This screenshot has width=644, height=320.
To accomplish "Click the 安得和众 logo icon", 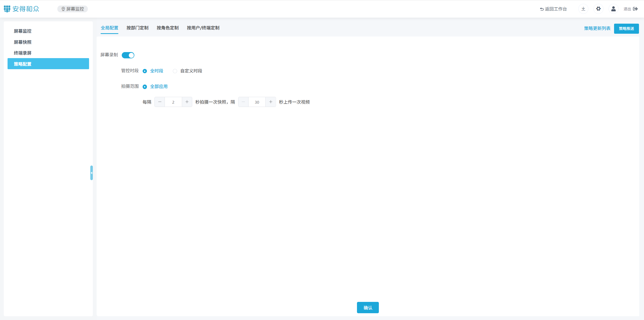I will [7, 9].
